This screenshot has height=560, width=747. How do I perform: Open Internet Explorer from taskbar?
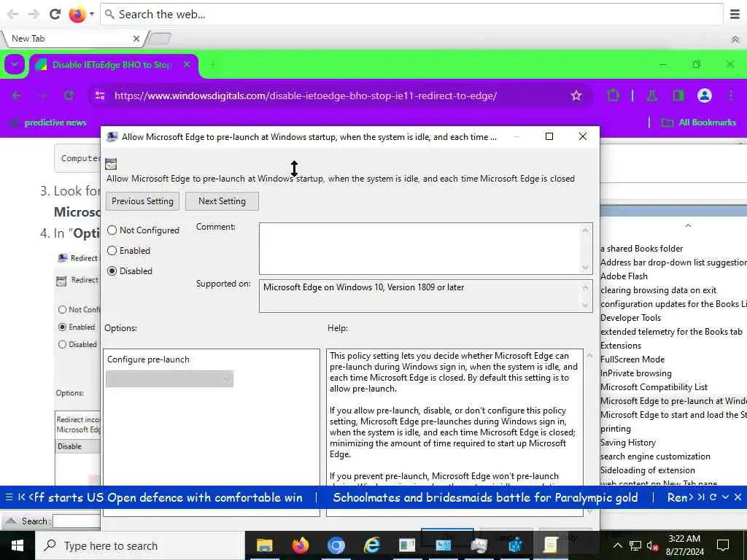point(371,545)
